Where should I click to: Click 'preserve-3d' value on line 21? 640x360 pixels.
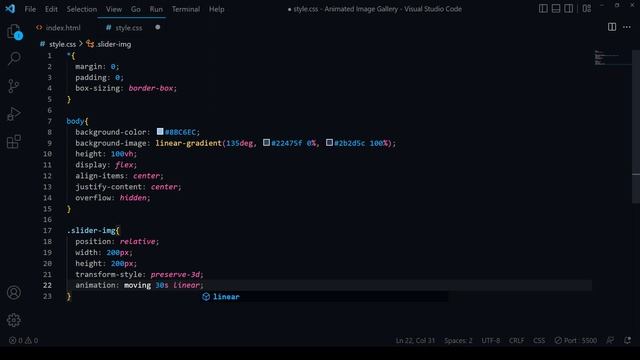(x=175, y=274)
